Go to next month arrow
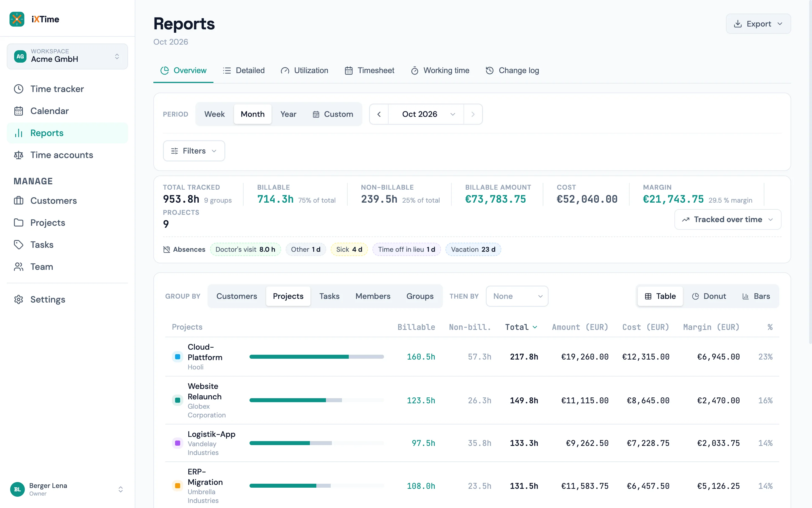812x508 pixels. coord(473,114)
